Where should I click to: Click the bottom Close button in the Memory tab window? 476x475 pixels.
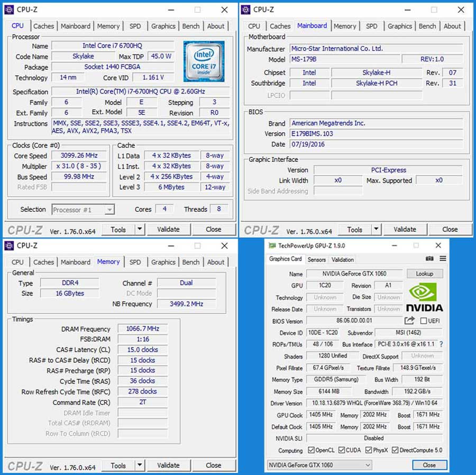(x=214, y=465)
